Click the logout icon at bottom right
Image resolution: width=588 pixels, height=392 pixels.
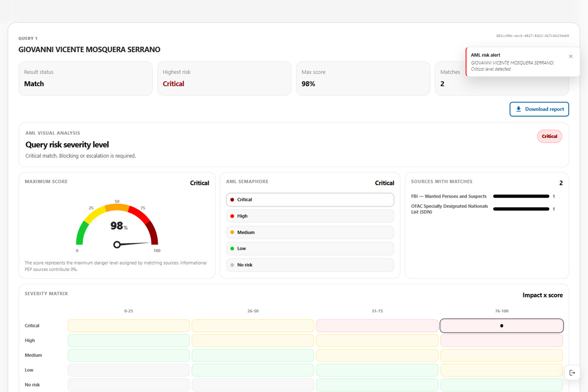[572, 373]
